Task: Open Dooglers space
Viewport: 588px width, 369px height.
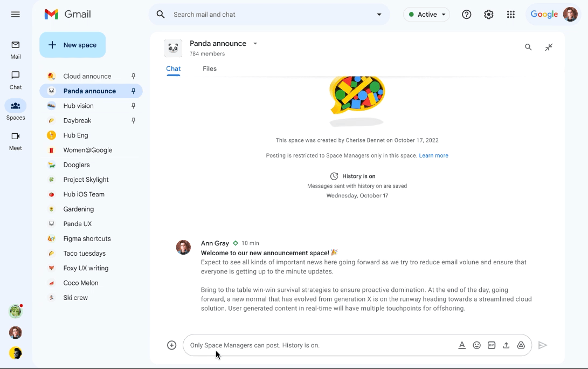Action: (x=91, y=165)
